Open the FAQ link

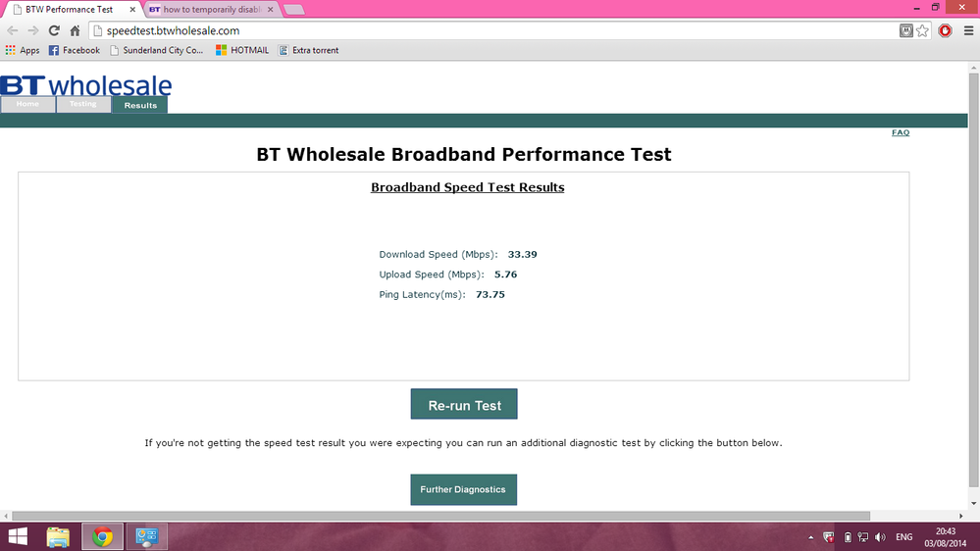901,132
